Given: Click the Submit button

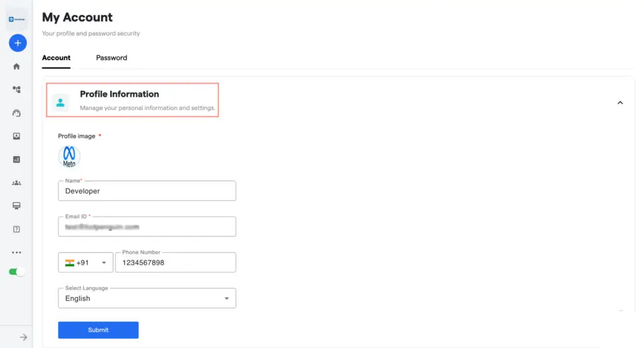Looking at the screenshot, I should [98, 330].
